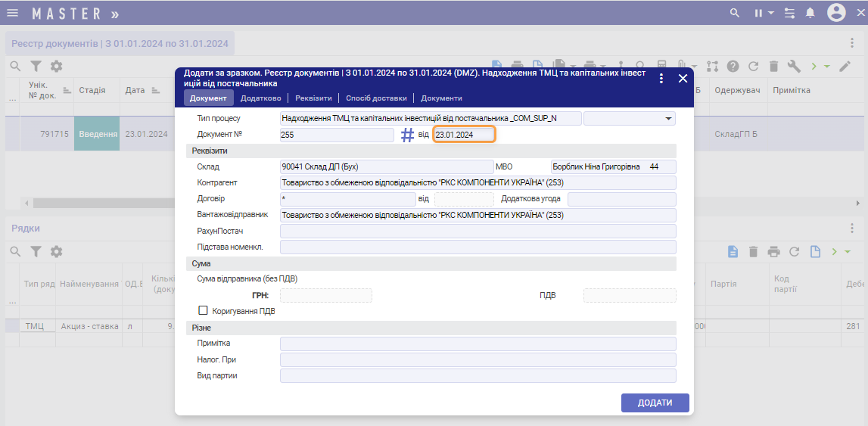868x426 pixels.
Task: Open the notifications bell
Action: pyautogui.click(x=810, y=13)
